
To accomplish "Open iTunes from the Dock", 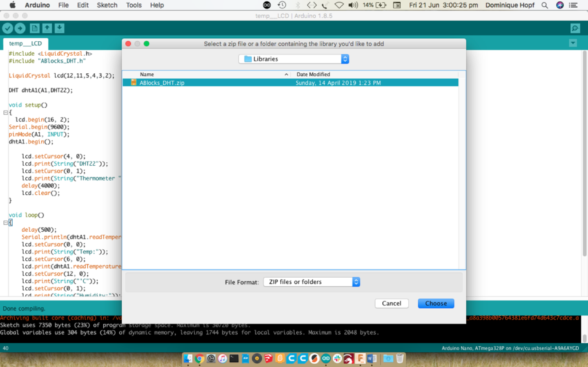I will pyautogui.click(x=222, y=359).
